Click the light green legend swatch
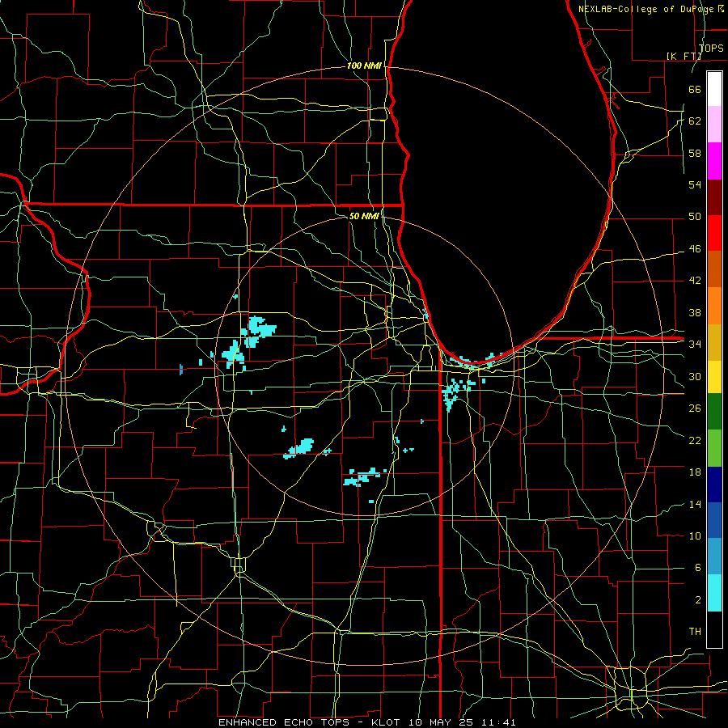Screen dimensions: 728x728 (714, 448)
